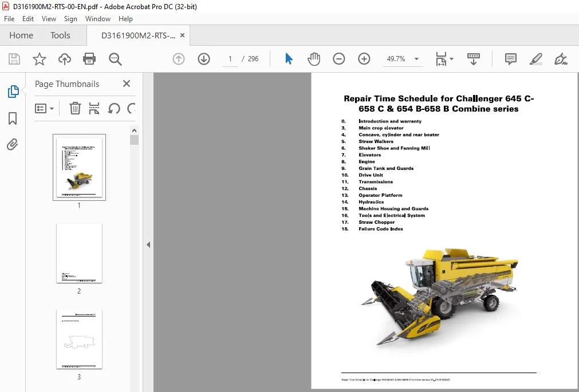Click 'Main crop elevator' contents entry
The width and height of the screenshot is (579, 392).
381,128
